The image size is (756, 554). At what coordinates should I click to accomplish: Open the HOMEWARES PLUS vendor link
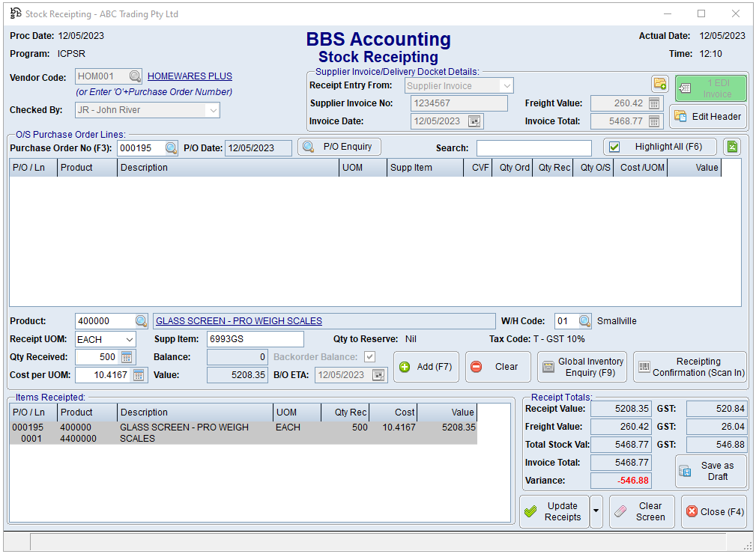tap(190, 76)
